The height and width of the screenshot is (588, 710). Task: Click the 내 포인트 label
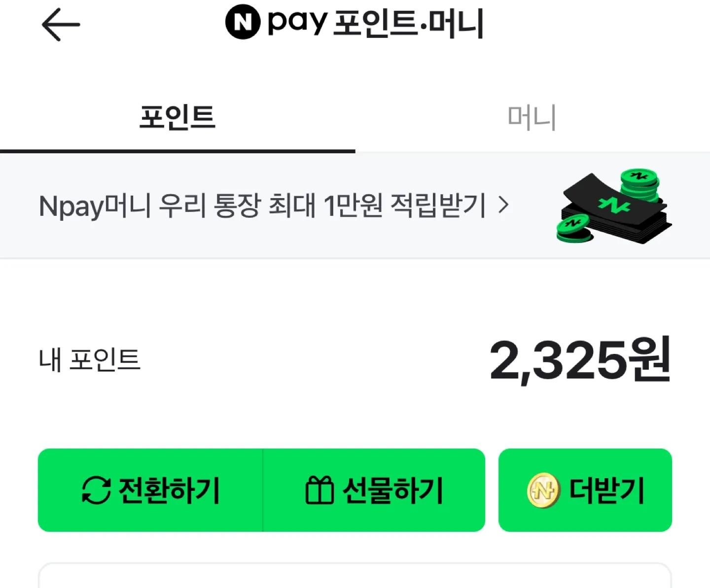click(x=90, y=360)
